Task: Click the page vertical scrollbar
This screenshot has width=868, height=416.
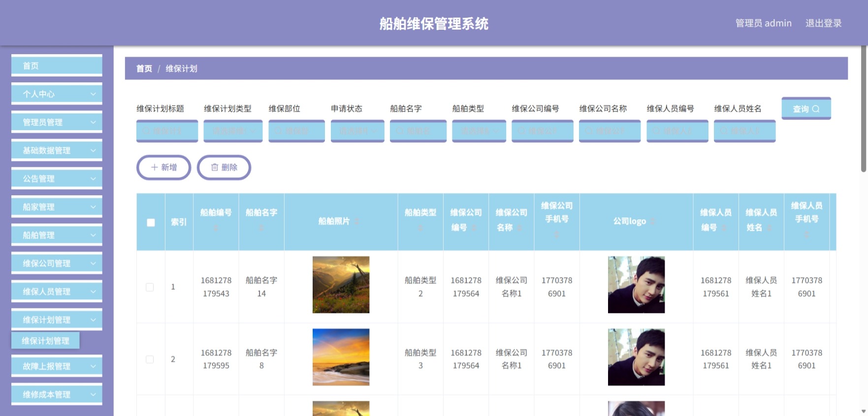Action: coord(864,109)
